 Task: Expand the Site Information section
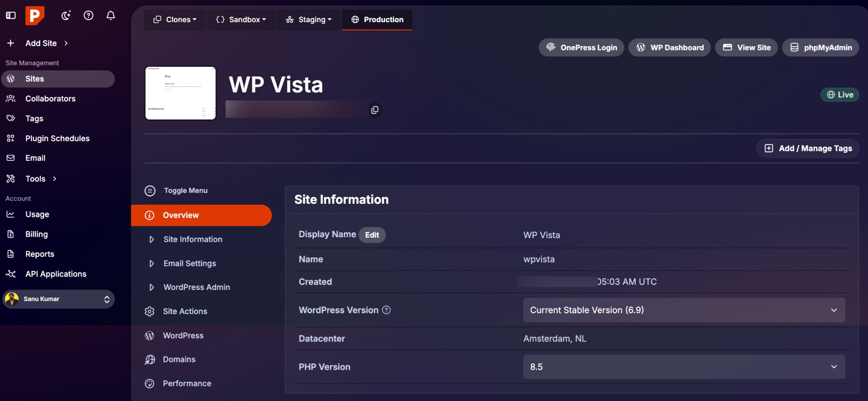[193, 239]
